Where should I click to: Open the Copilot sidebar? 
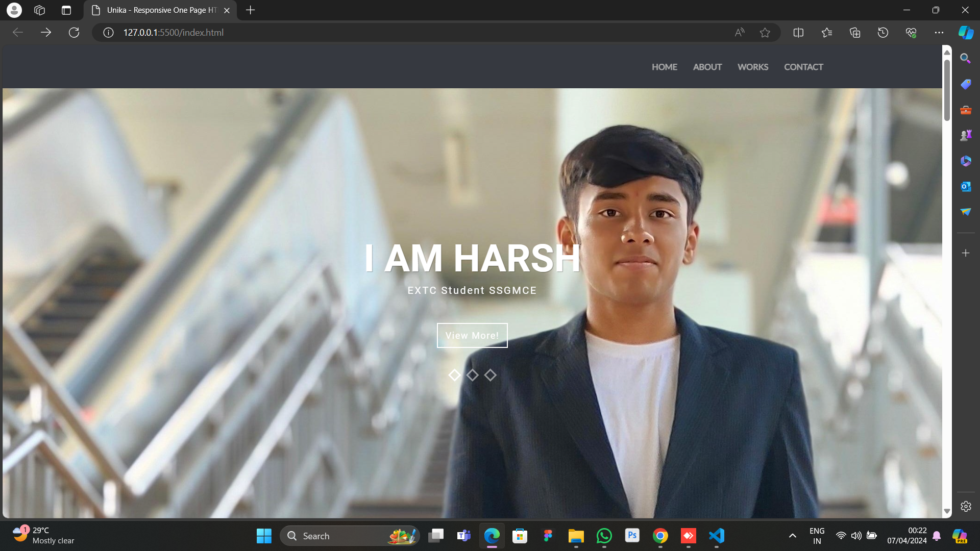[965, 33]
